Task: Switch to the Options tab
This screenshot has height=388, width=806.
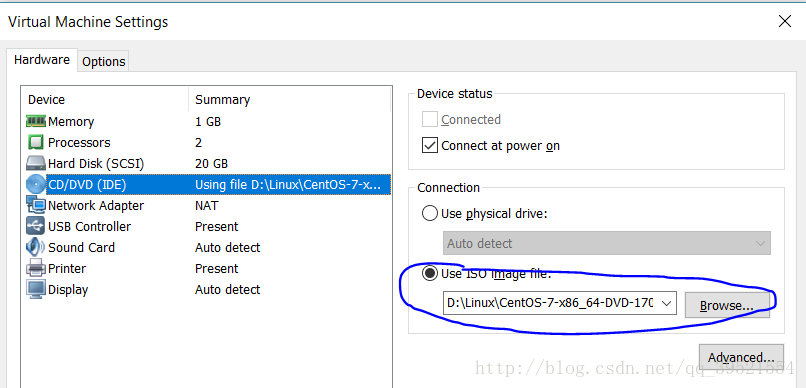Action: [x=103, y=62]
